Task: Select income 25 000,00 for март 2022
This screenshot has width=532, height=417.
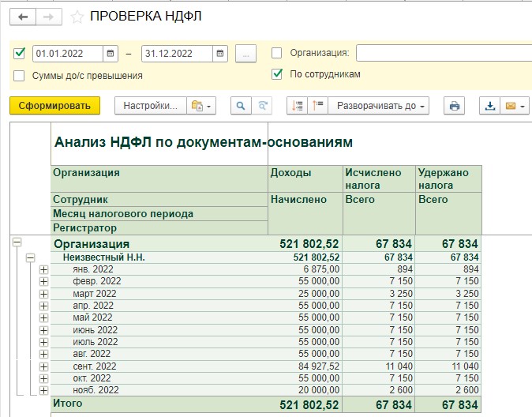Action: pos(305,294)
